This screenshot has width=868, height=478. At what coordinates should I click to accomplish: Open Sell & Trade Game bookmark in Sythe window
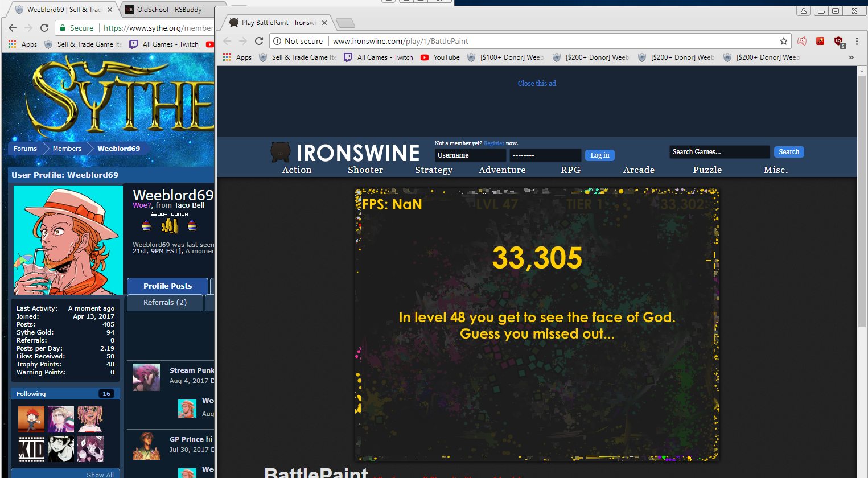(x=83, y=44)
